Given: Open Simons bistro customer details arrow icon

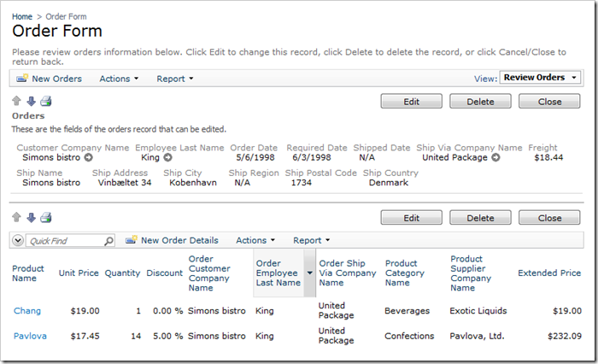Looking at the screenshot, I should 89,157.
